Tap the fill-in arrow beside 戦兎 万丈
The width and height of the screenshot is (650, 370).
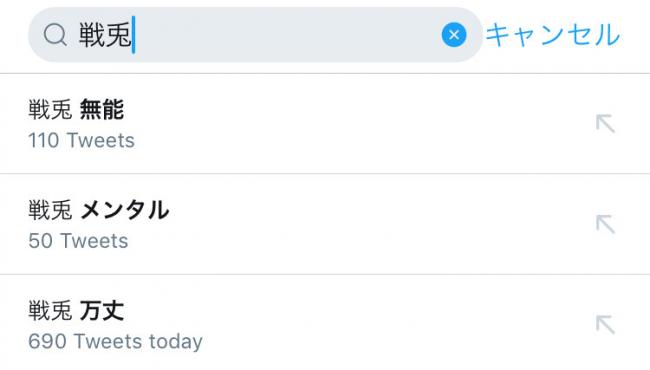605,324
